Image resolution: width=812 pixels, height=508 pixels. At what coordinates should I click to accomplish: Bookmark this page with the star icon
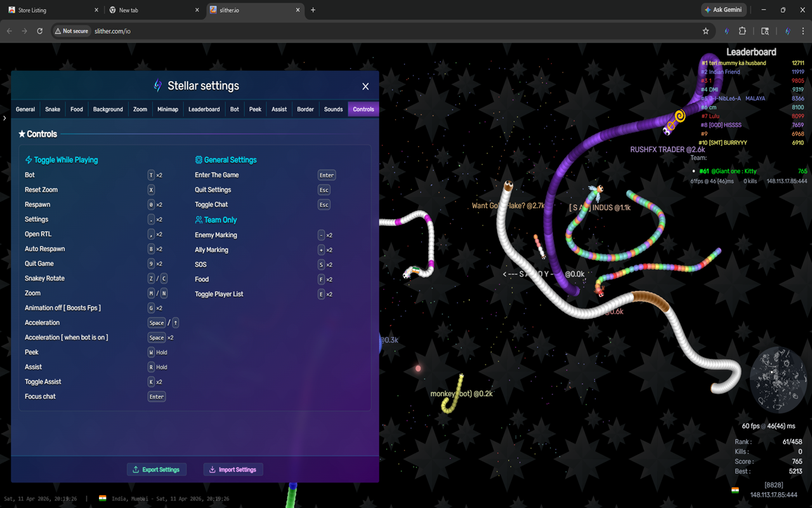coord(705,30)
